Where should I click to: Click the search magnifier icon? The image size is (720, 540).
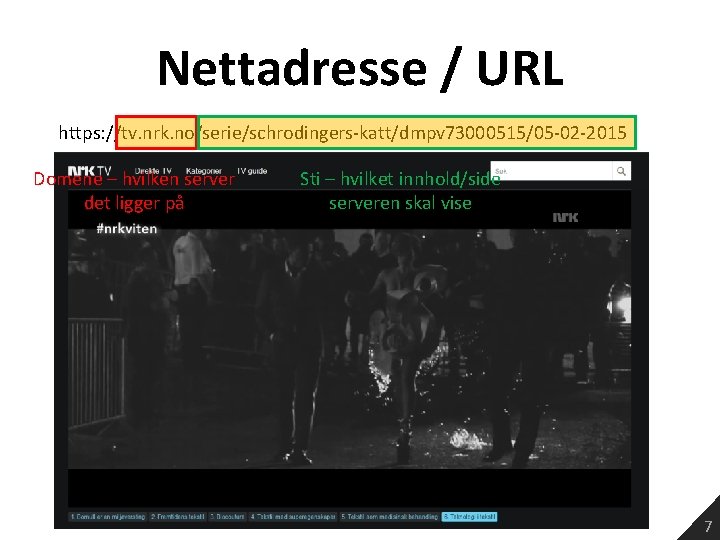pos(621,171)
